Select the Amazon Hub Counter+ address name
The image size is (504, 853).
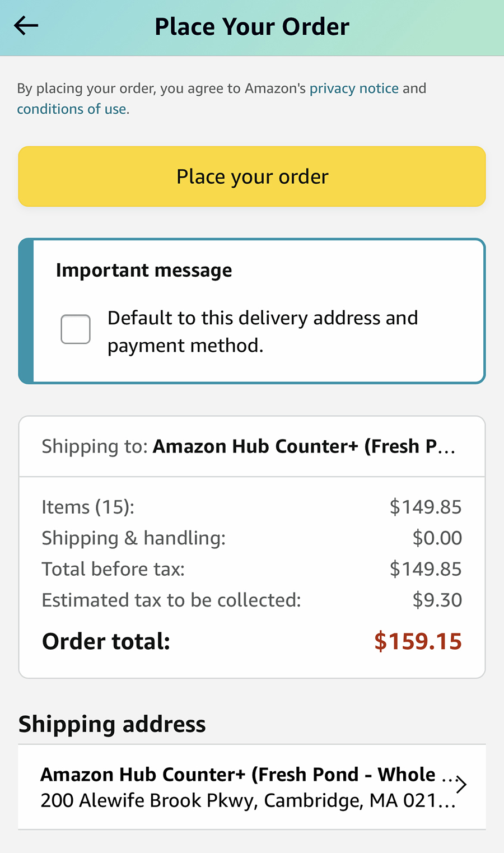point(237,775)
